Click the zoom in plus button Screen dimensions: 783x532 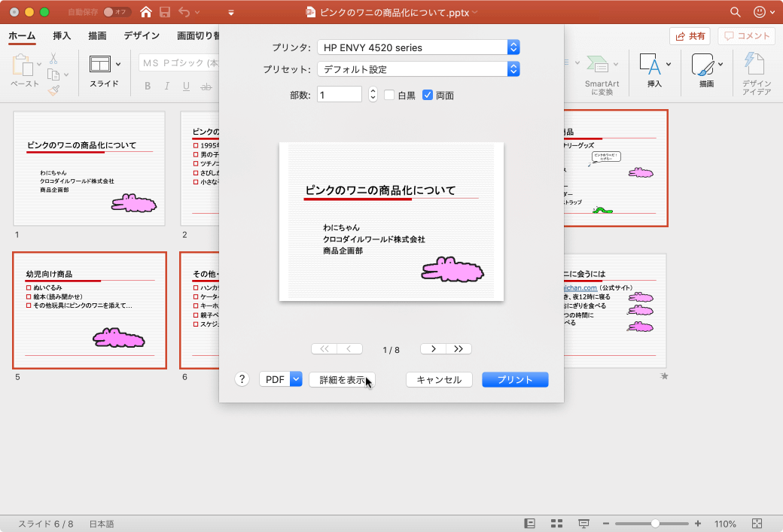[x=698, y=524]
